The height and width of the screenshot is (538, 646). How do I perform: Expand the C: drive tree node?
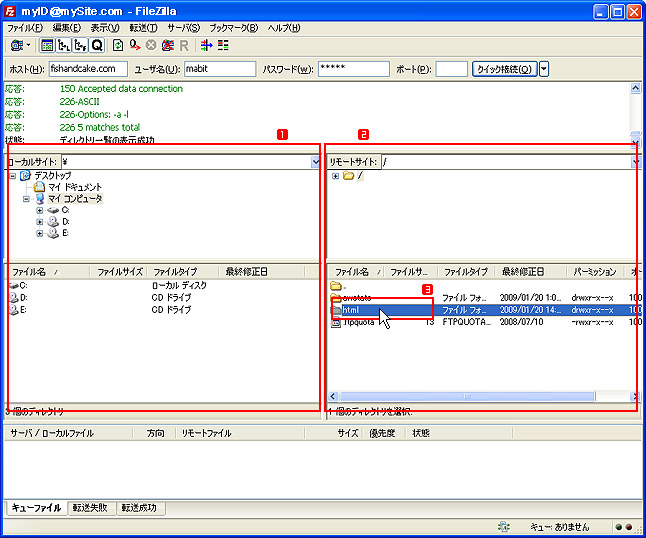40,210
